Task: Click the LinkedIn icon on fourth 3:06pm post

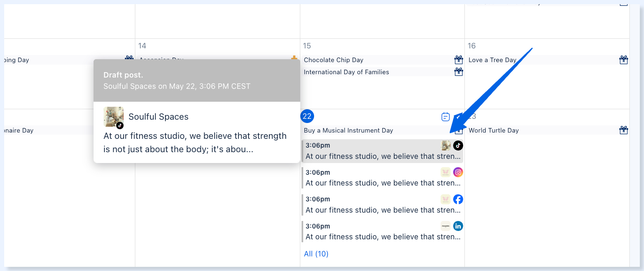Action: 458,226
